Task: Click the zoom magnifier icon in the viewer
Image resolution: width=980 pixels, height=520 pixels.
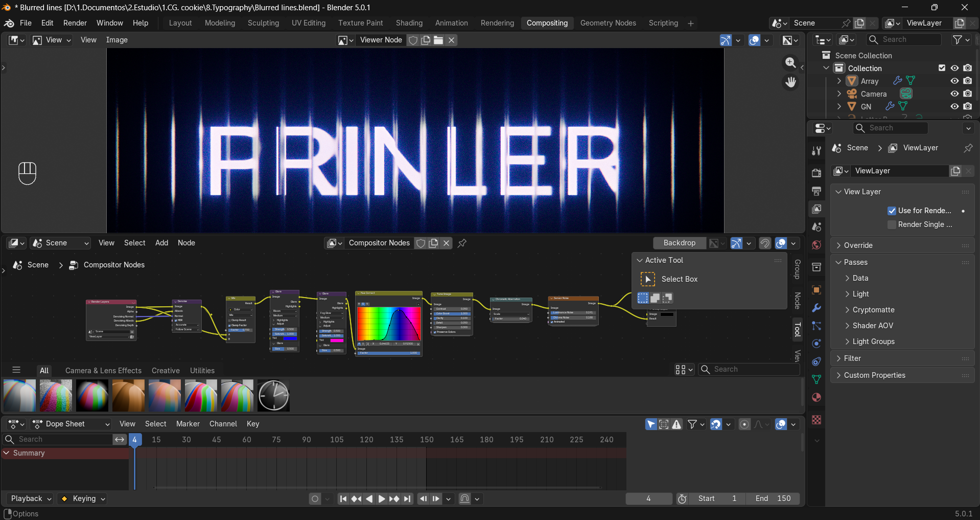Action: (790, 62)
